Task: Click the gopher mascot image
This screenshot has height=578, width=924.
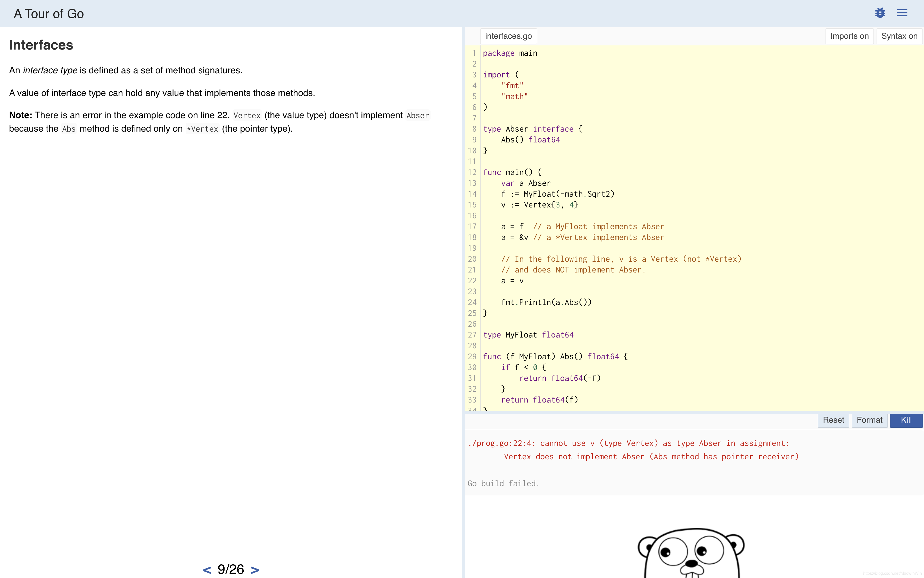Action: (691, 553)
